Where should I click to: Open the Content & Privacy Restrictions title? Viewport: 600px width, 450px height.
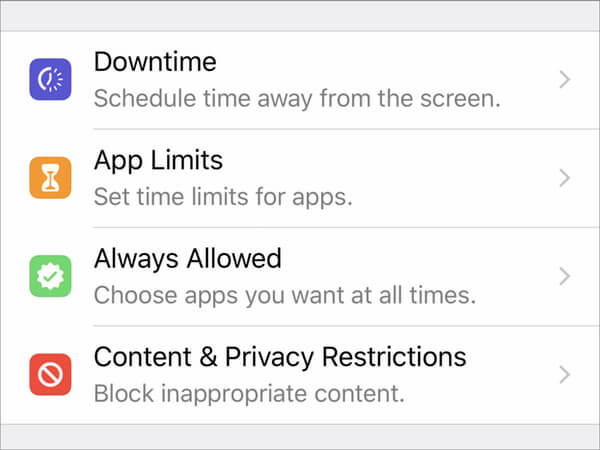(280, 356)
